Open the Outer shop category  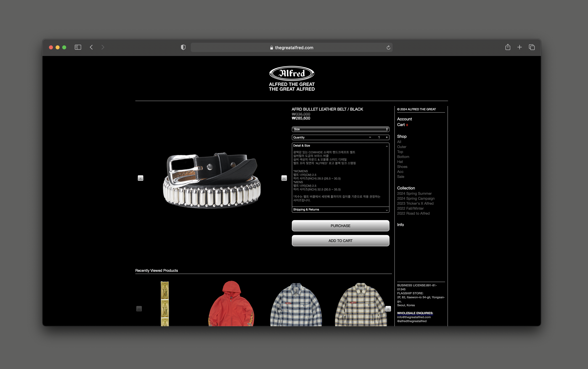[402, 147]
